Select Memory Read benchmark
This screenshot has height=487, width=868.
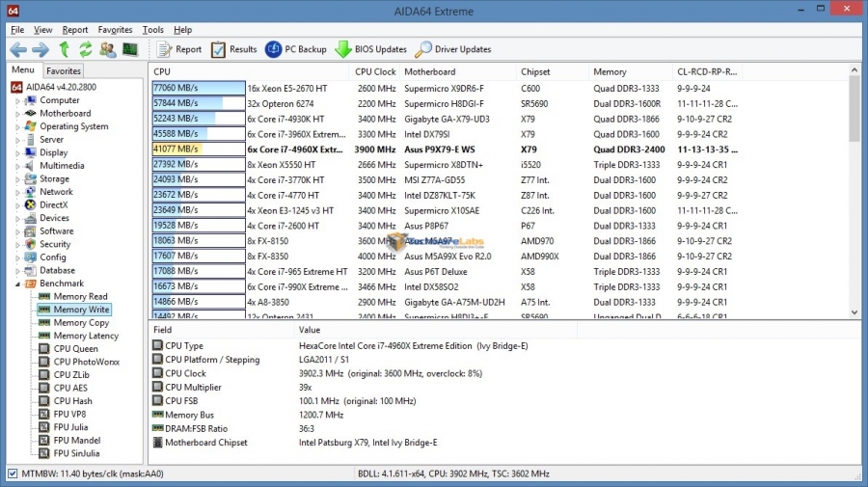coord(80,297)
